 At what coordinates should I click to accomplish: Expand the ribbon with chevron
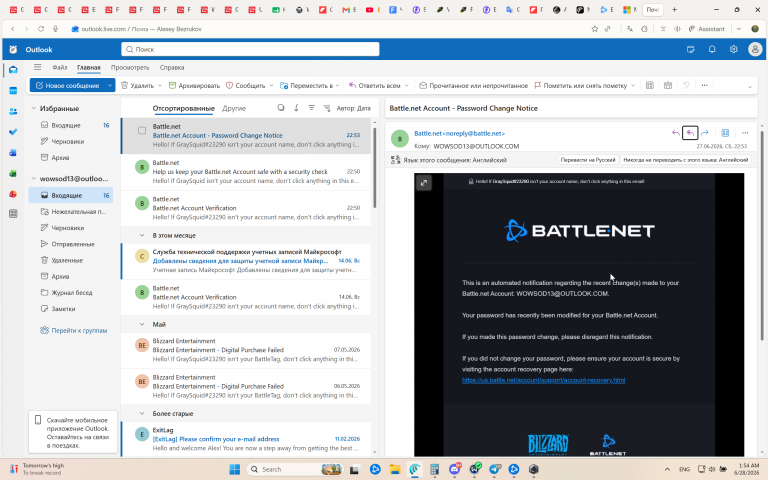pos(749,87)
